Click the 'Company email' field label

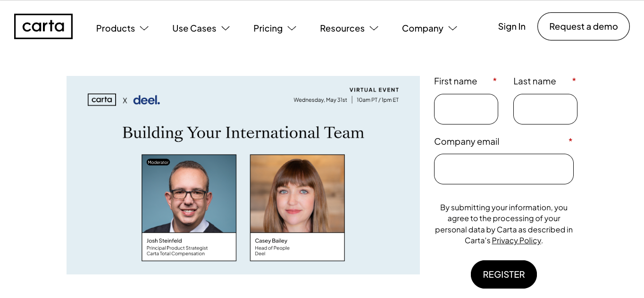click(x=467, y=141)
